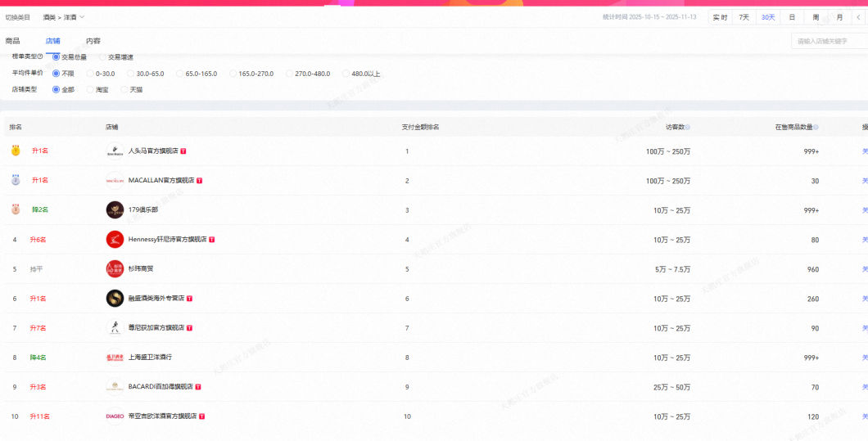Select the 周 time range
This screenshot has height=441, width=868.
[x=816, y=18]
